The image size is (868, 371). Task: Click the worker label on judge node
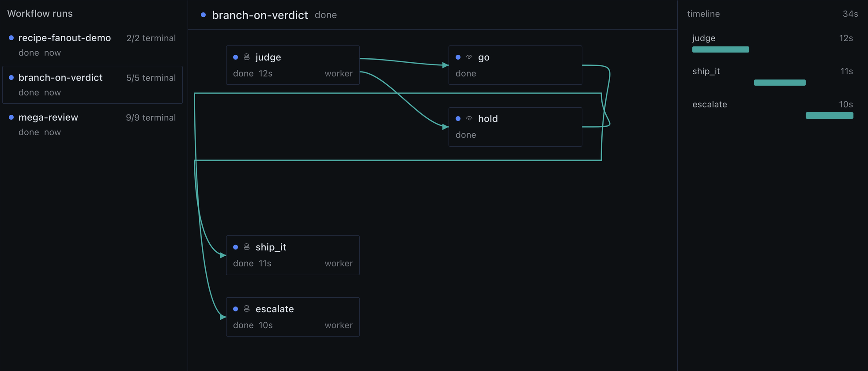pos(339,73)
